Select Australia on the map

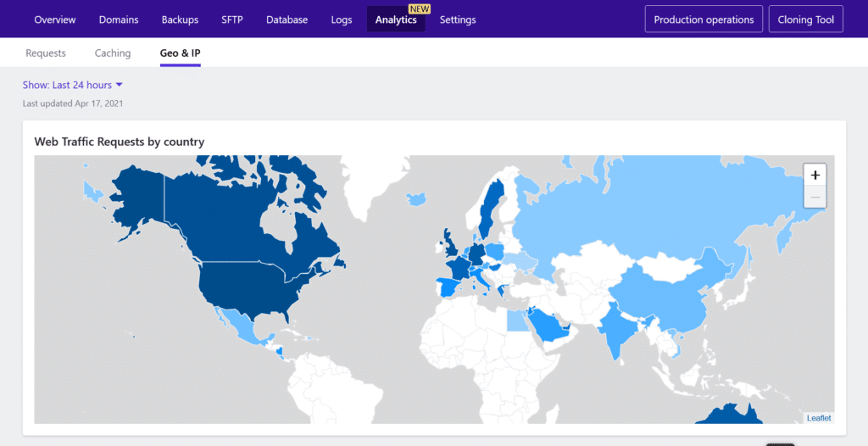(728, 415)
